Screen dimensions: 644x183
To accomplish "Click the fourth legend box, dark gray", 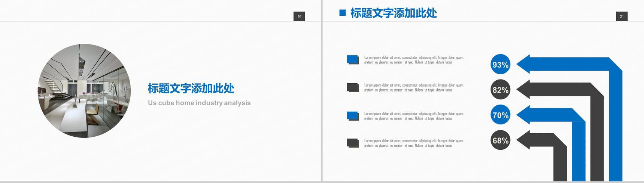I will pyautogui.click(x=353, y=143).
